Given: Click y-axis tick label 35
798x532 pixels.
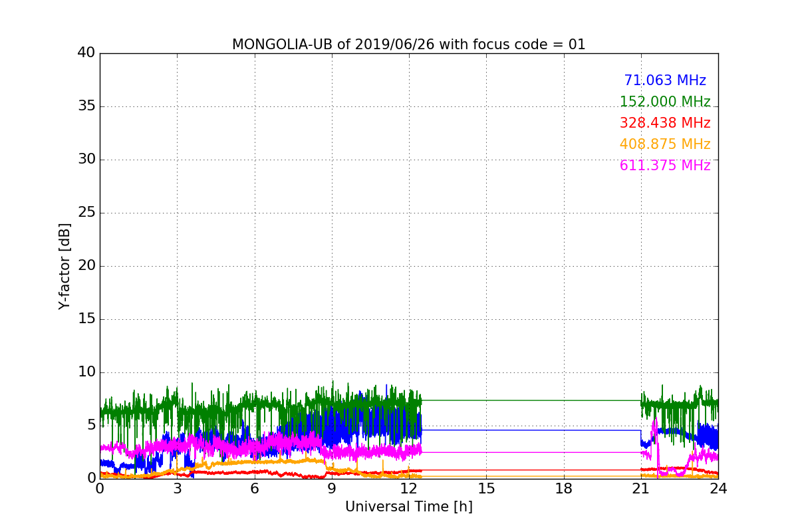Looking at the screenshot, I should (86, 106).
